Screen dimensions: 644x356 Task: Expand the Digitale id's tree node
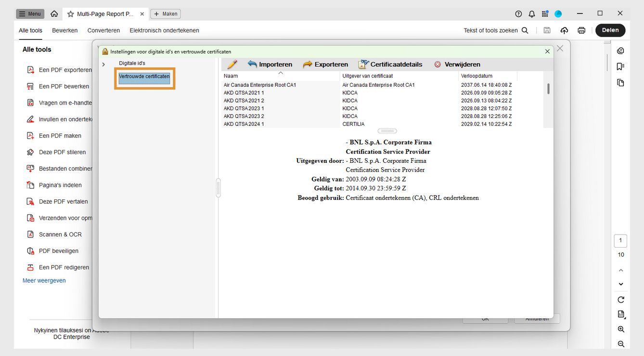click(x=103, y=64)
